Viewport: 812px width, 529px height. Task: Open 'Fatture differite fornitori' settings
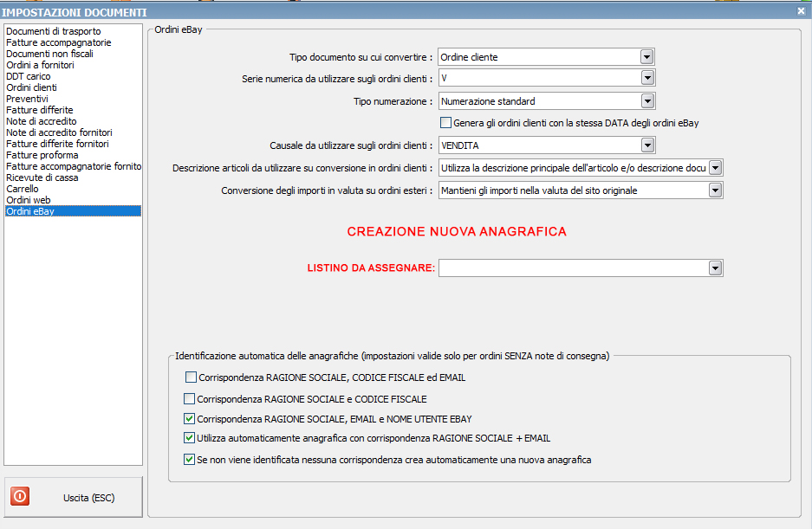click(x=73, y=144)
